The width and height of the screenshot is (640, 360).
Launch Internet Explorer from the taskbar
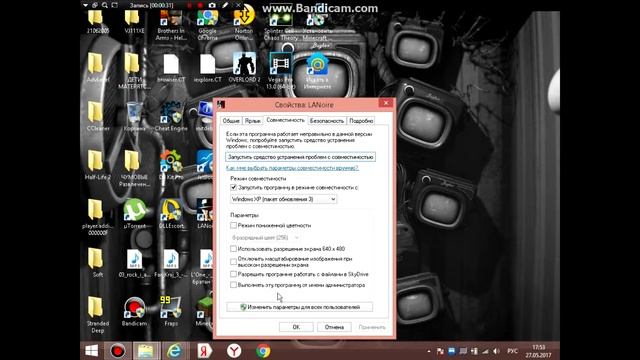(x=175, y=351)
